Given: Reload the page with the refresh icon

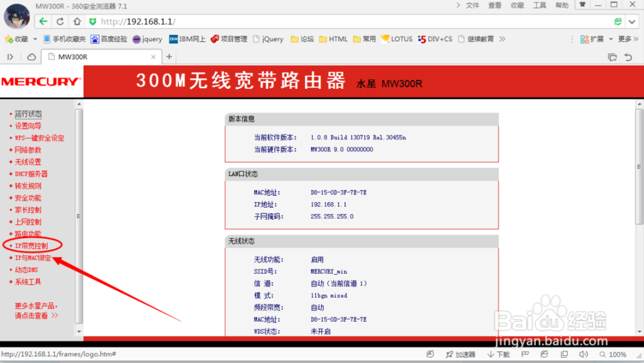Looking at the screenshot, I should pyautogui.click(x=60, y=21).
